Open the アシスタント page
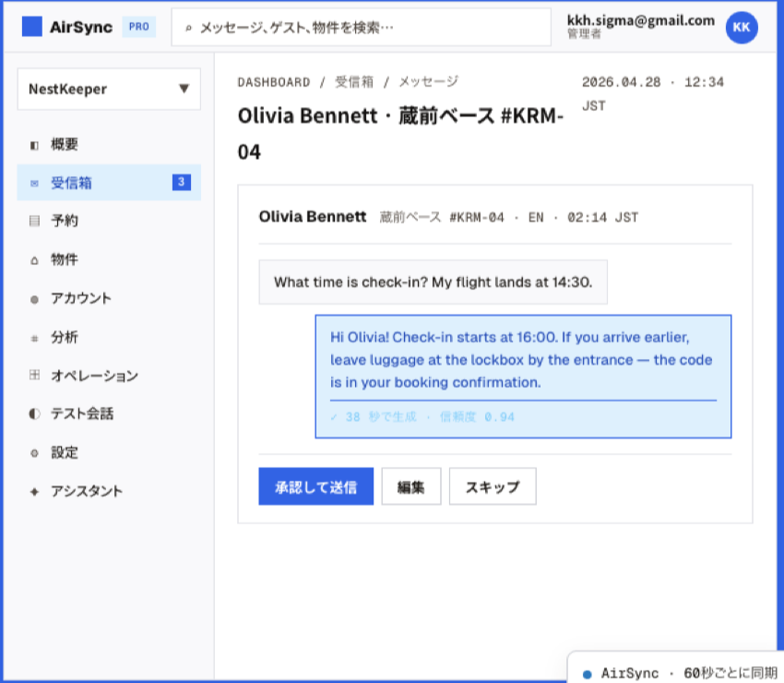Viewport: 784px width, 683px height. (x=109, y=491)
